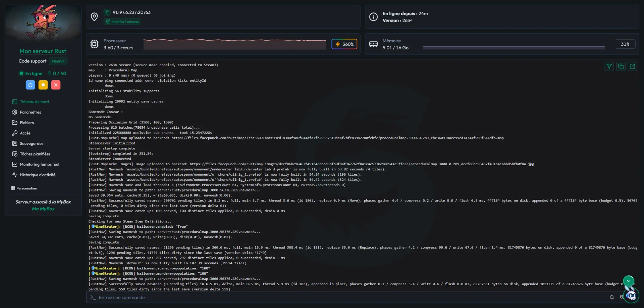Image resolution: width=644 pixels, height=308 pixels.
Task: Click the 360% CPU boost badge
Action: 344,44
